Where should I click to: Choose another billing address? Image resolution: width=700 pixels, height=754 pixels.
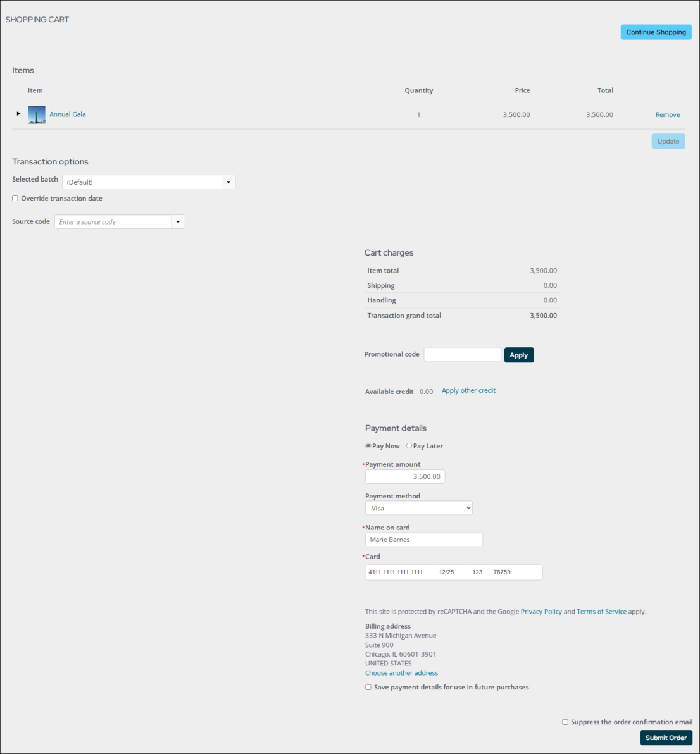tap(401, 673)
